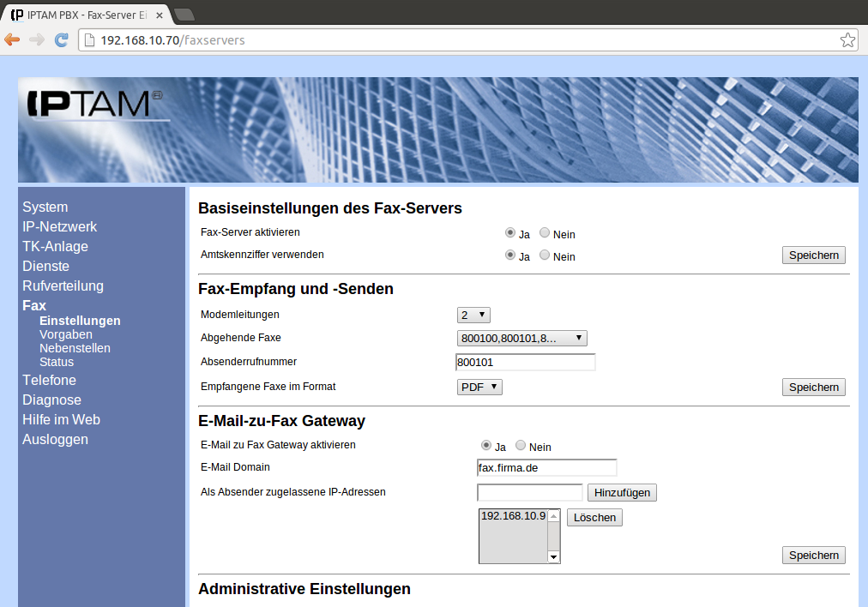Open the PDF format dropdown
The height and width of the screenshot is (607, 868).
[479, 388]
